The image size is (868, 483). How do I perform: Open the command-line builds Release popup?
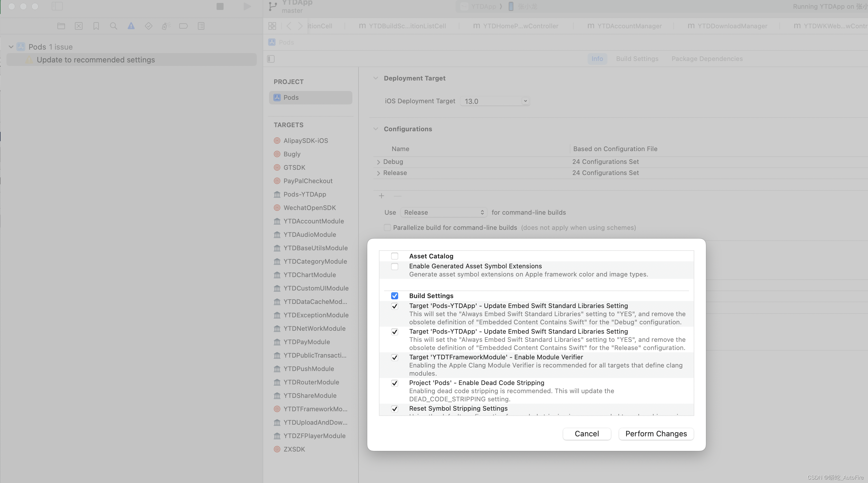[x=443, y=213]
